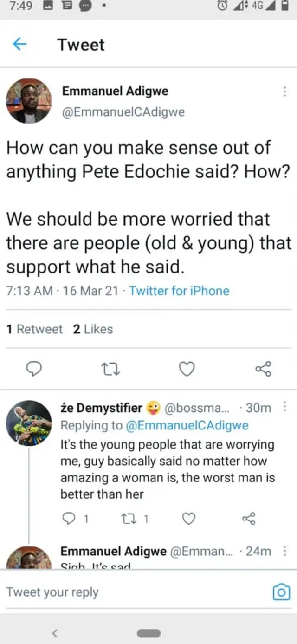Tap the Tweet your reply field
This screenshot has width=297, height=644.
click(52, 592)
